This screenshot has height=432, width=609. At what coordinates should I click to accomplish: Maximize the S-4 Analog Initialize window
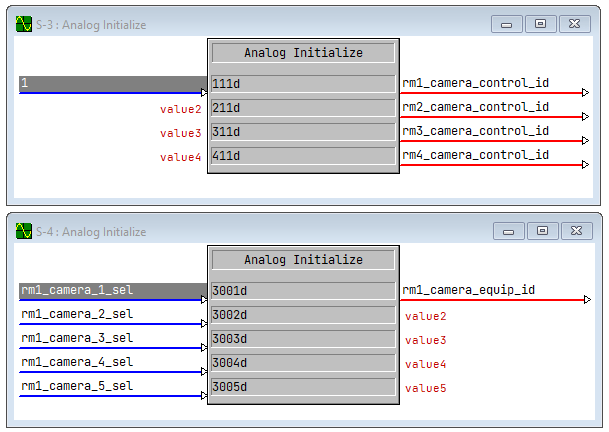(540, 230)
